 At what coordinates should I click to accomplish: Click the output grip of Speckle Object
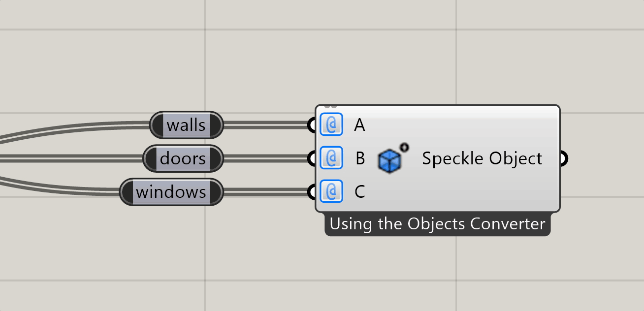tap(564, 158)
